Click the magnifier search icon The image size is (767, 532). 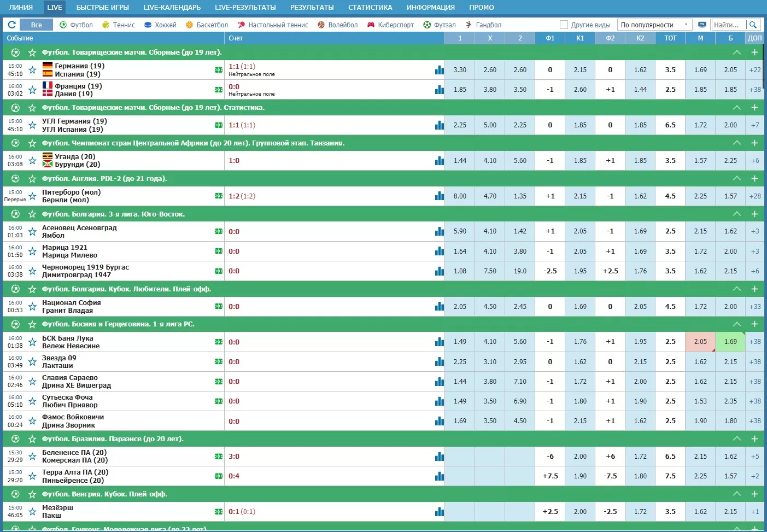[753, 25]
